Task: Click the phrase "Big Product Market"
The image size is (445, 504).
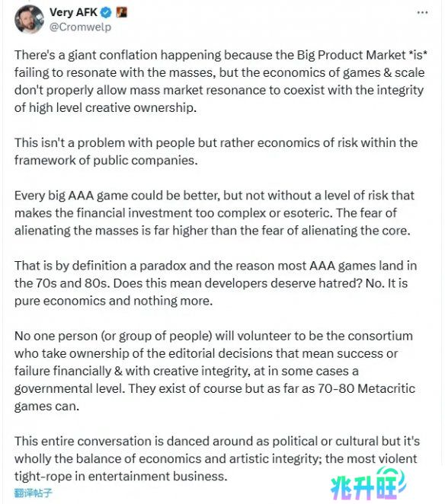Action: (x=351, y=56)
